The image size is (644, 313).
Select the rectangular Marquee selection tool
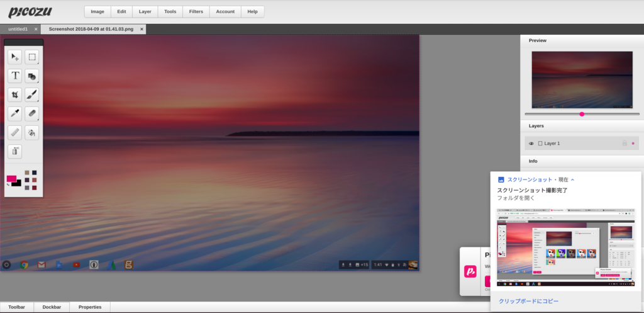click(x=32, y=57)
